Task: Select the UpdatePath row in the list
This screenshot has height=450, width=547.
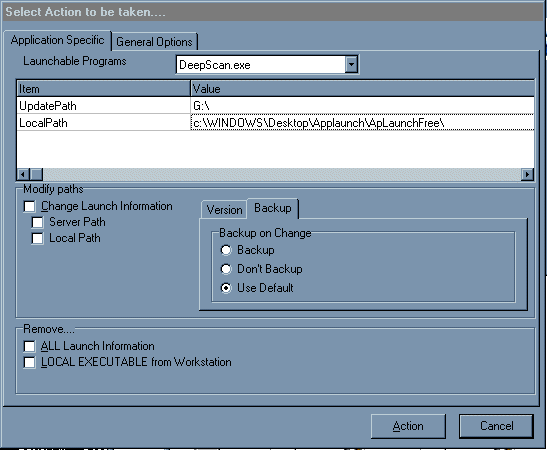Action: tap(276, 106)
